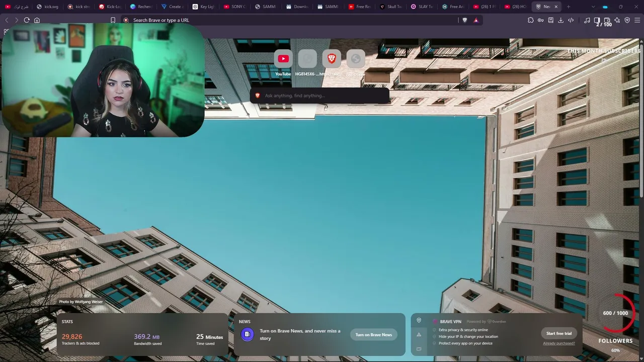
Task: Open the Powered by Guardian link
Action: tap(486, 322)
